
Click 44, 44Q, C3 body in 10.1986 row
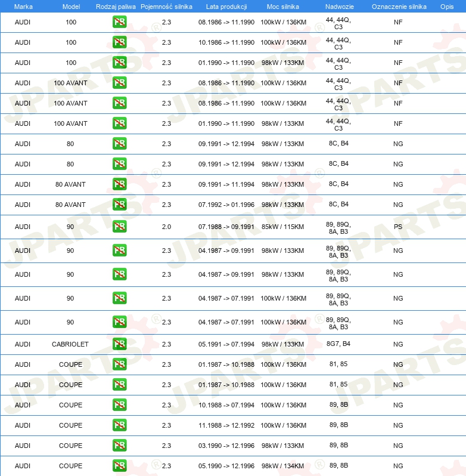338,44
